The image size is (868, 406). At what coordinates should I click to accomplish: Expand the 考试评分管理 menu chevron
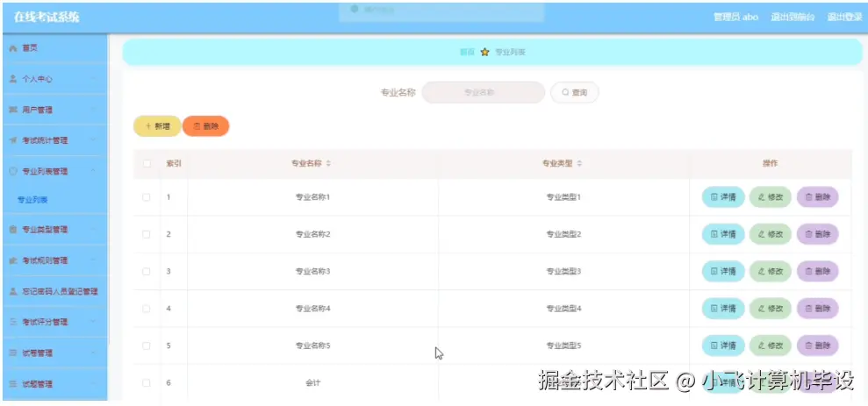click(93, 322)
